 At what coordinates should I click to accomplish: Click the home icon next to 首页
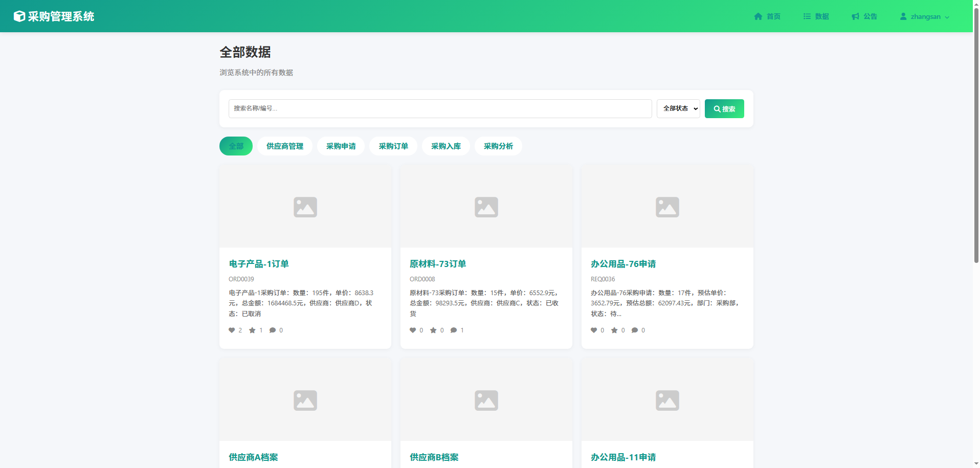coord(758,16)
